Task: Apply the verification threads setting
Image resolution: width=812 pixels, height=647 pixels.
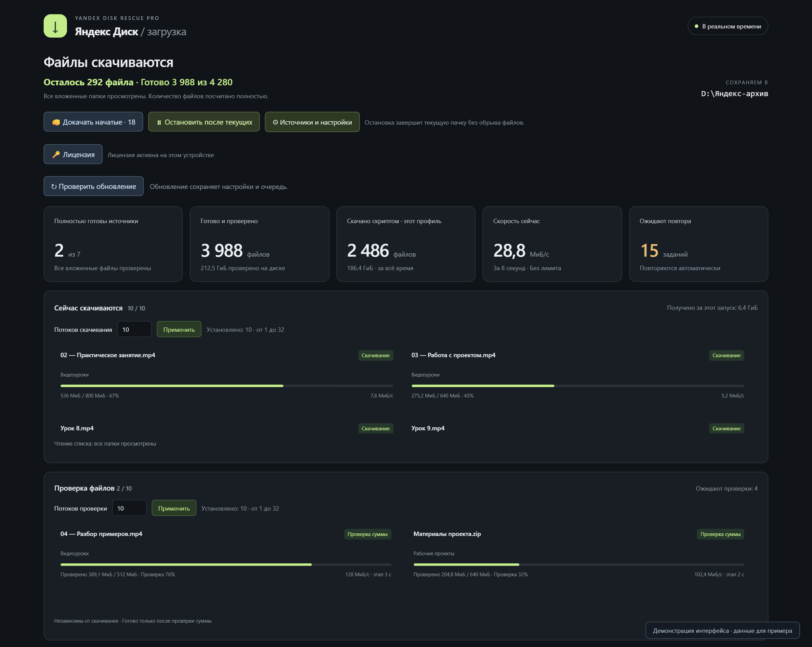Action: click(x=174, y=508)
